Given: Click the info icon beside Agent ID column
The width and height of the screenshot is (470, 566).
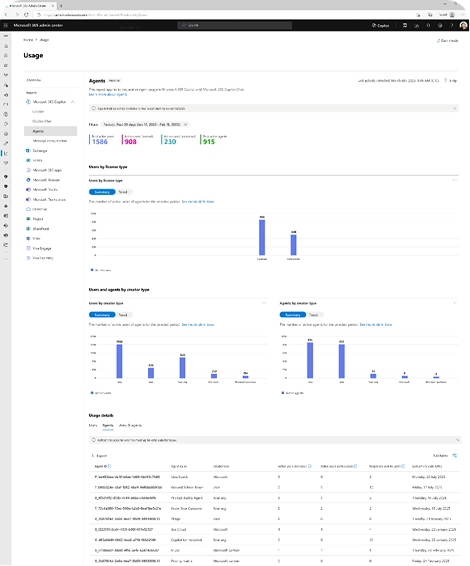Looking at the screenshot, I should point(110,466).
